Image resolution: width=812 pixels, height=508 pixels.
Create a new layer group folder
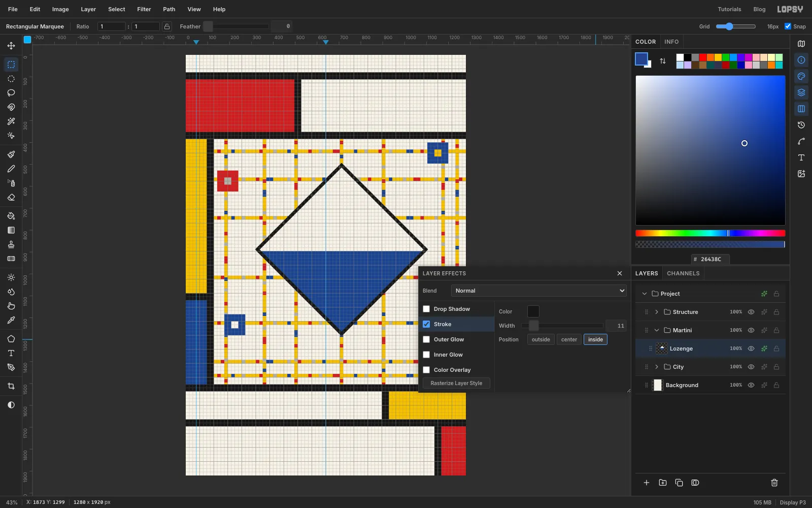tap(663, 483)
